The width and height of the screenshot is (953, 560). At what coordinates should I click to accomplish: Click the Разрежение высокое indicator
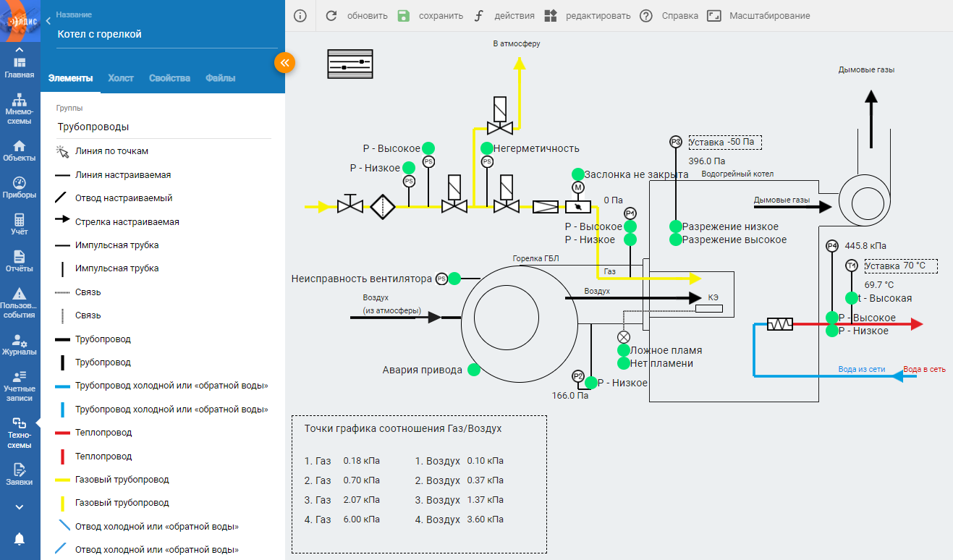pos(676,239)
